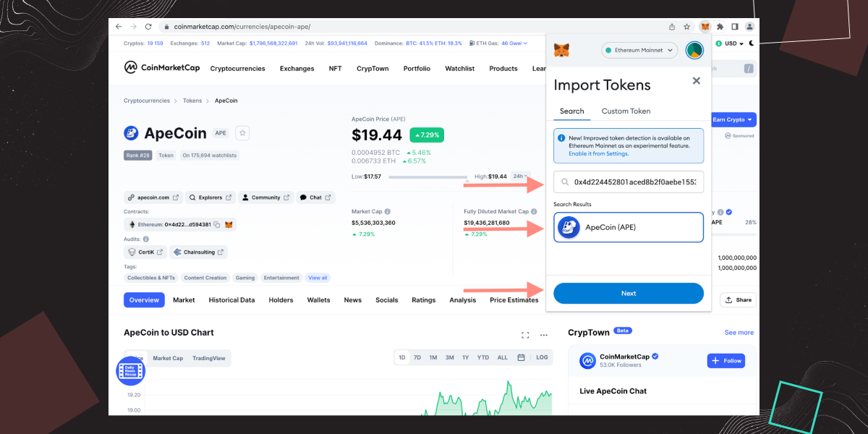This screenshot has width=868, height=434.
Task: Switch chart to TradingView tab
Action: (208, 358)
